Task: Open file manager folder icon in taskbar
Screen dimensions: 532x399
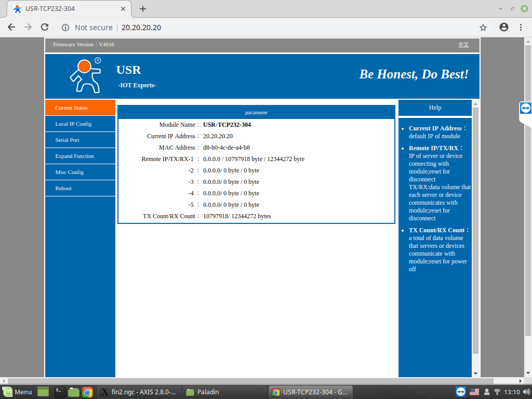Action: tap(74, 392)
